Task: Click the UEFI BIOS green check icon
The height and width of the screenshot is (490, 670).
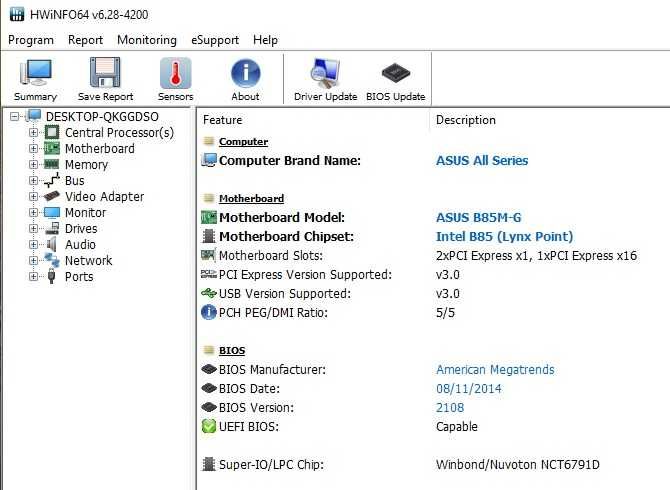Action: click(x=209, y=426)
